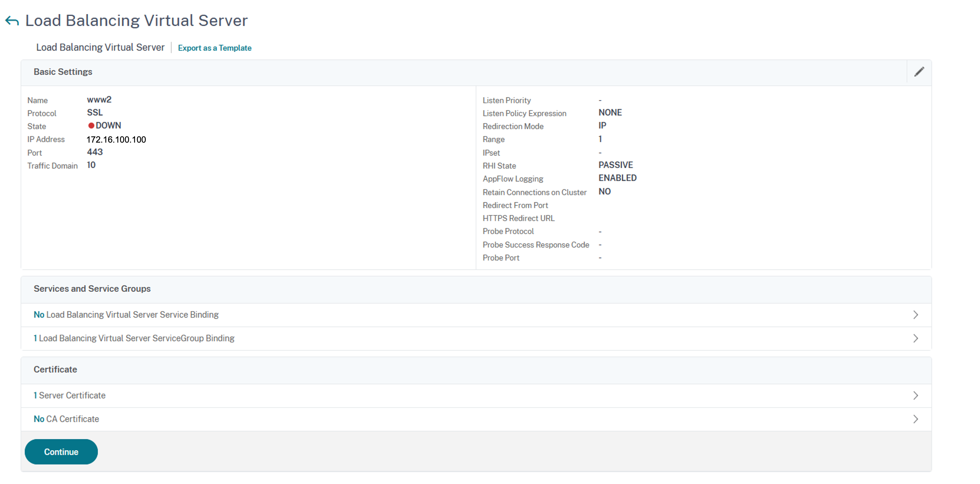Click the Basic Settings header

click(63, 72)
